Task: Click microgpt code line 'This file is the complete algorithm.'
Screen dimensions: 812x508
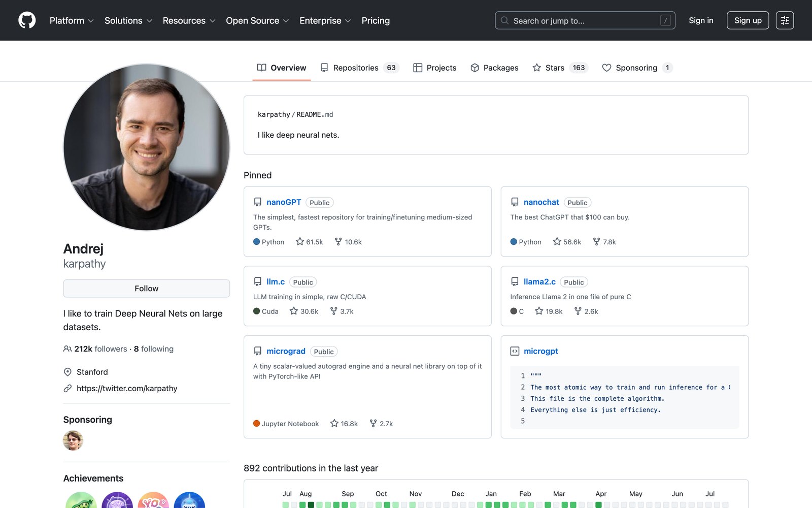Action: [x=597, y=399]
